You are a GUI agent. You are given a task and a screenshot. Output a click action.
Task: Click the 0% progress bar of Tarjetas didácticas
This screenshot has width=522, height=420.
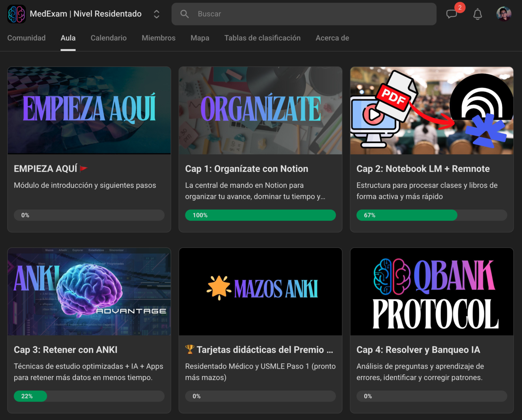[261, 396]
